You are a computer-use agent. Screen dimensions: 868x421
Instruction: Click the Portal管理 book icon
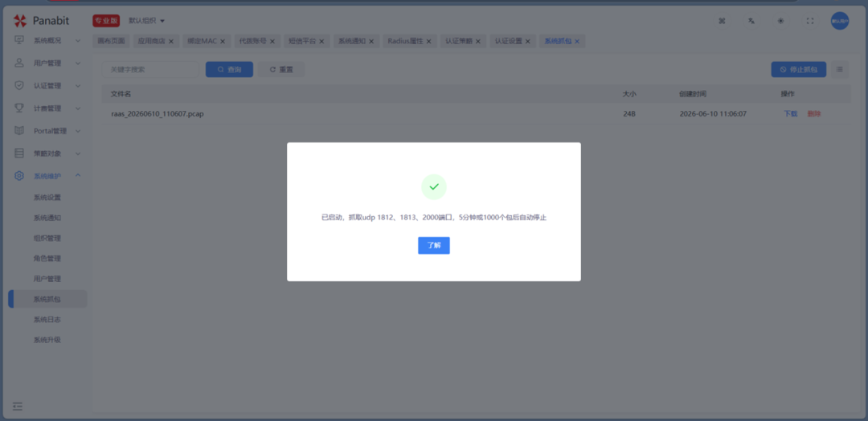click(x=19, y=131)
